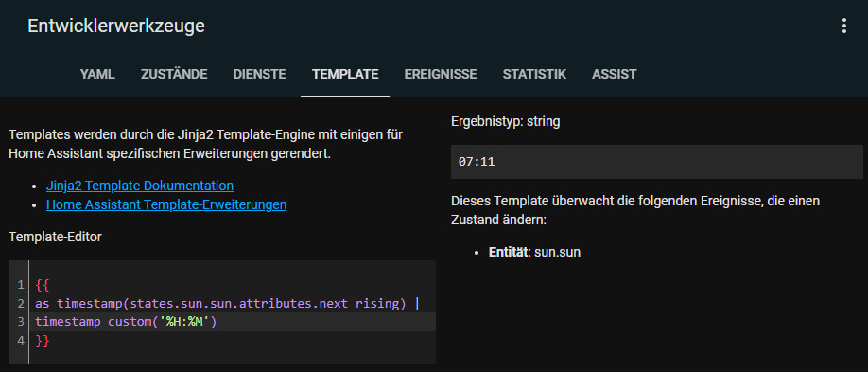Place cursor on editor line 1 braces
868x372 pixels.
tap(43, 286)
